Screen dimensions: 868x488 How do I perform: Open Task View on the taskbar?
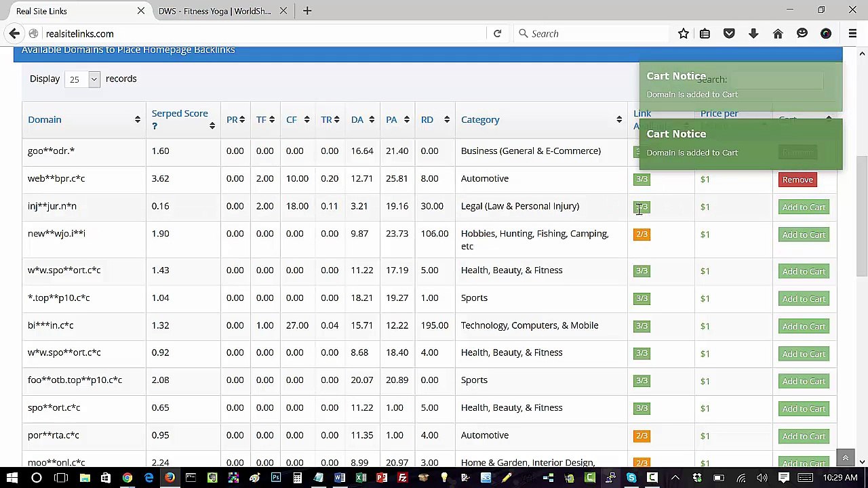(61, 478)
